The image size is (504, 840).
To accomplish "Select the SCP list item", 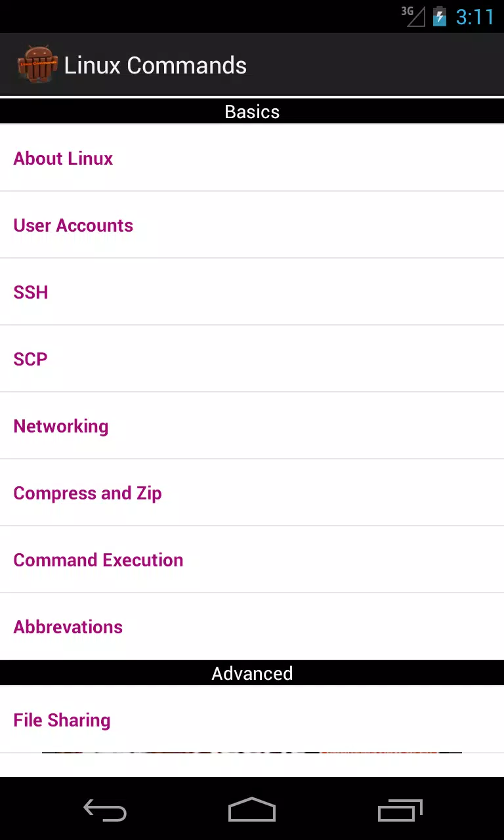I will tap(252, 359).
